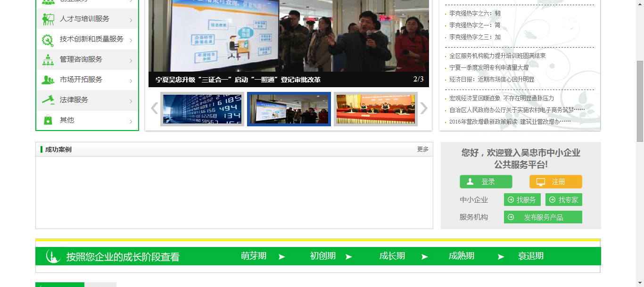This screenshot has width=644, height=287.
Task: Click the legal service gavel icon
Action: pyautogui.click(x=48, y=100)
